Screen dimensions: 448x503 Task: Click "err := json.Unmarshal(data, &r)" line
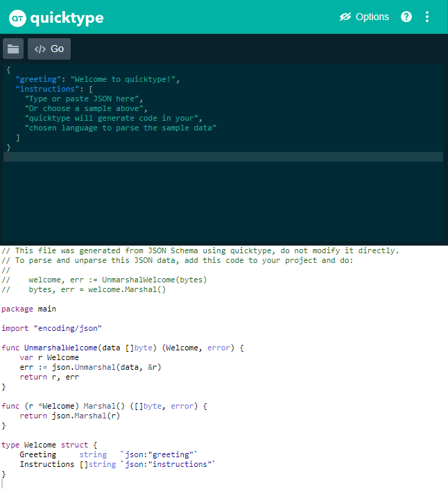click(x=90, y=367)
